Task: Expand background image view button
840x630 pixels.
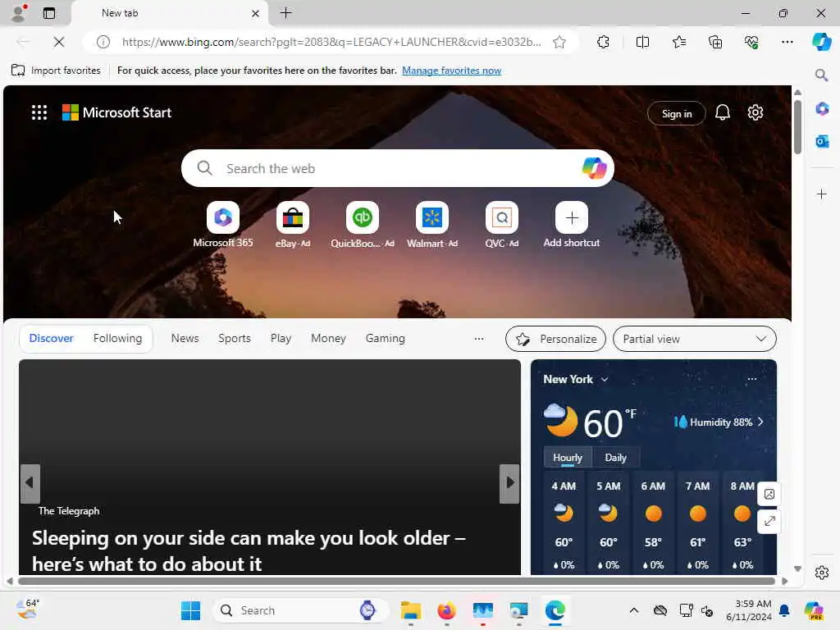Action: click(x=769, y=521)
